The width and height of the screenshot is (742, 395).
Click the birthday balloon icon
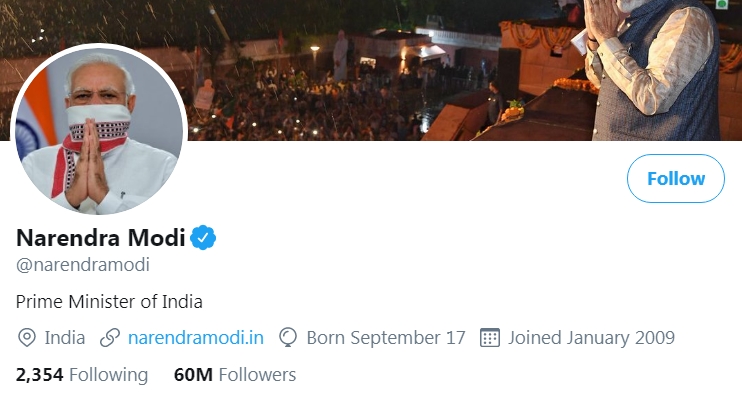coord(288,338)
